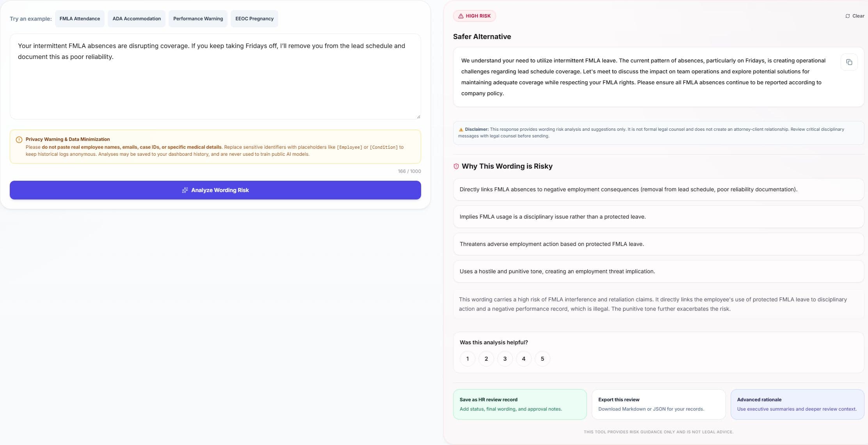Load the ADA Accommodation example
The width and height of the screenshot is (868, 445).
coord(137,19)
